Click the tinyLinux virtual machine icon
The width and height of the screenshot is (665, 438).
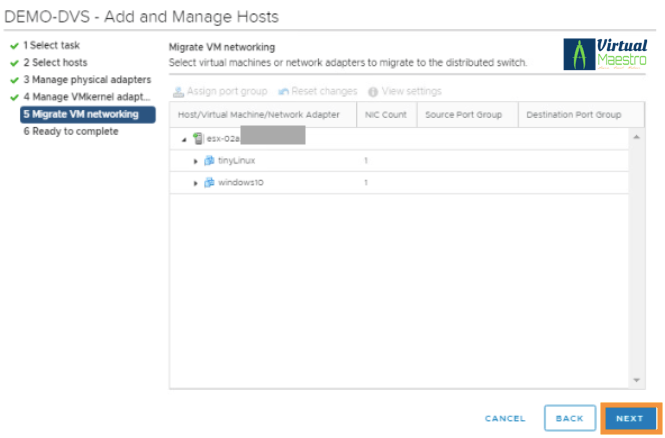click(209, 160)
